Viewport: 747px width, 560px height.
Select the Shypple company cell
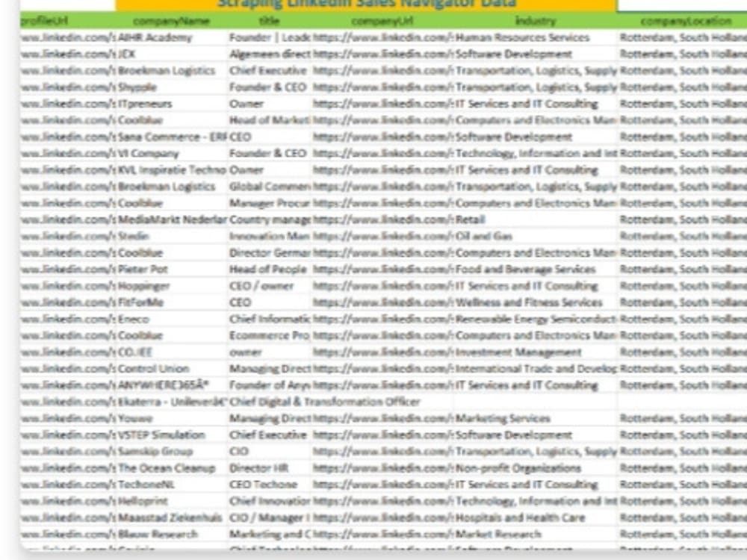pos(172,87)
